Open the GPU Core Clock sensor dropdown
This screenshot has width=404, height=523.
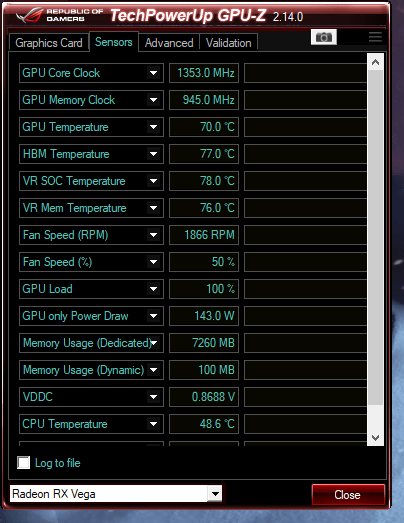(153, 73)
